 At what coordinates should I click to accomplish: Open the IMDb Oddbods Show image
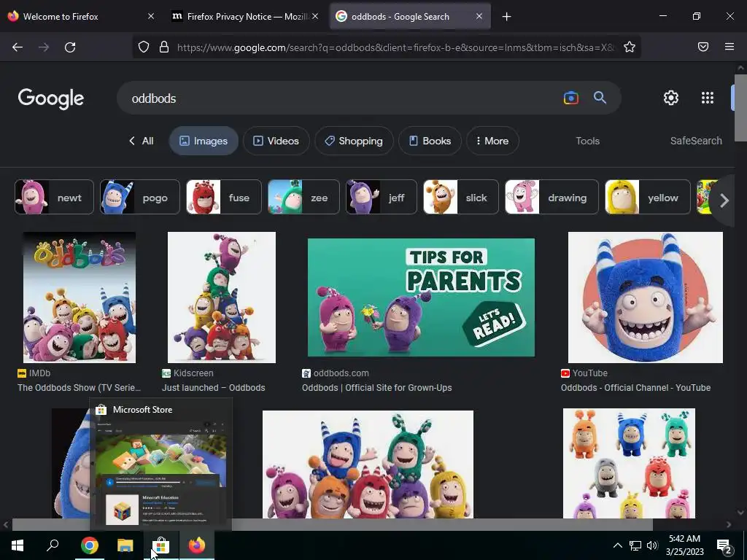80,297
